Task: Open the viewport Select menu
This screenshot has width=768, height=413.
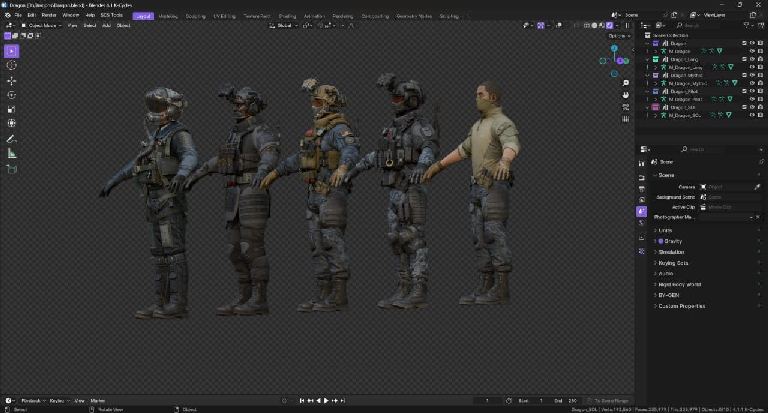Action: (90, 25)
